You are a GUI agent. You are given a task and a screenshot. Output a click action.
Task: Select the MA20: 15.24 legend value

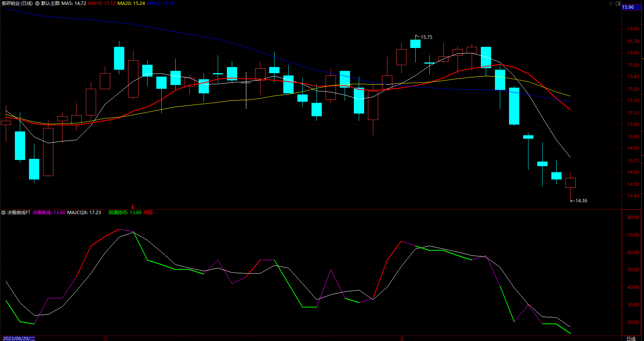click(x=131, y=3)
